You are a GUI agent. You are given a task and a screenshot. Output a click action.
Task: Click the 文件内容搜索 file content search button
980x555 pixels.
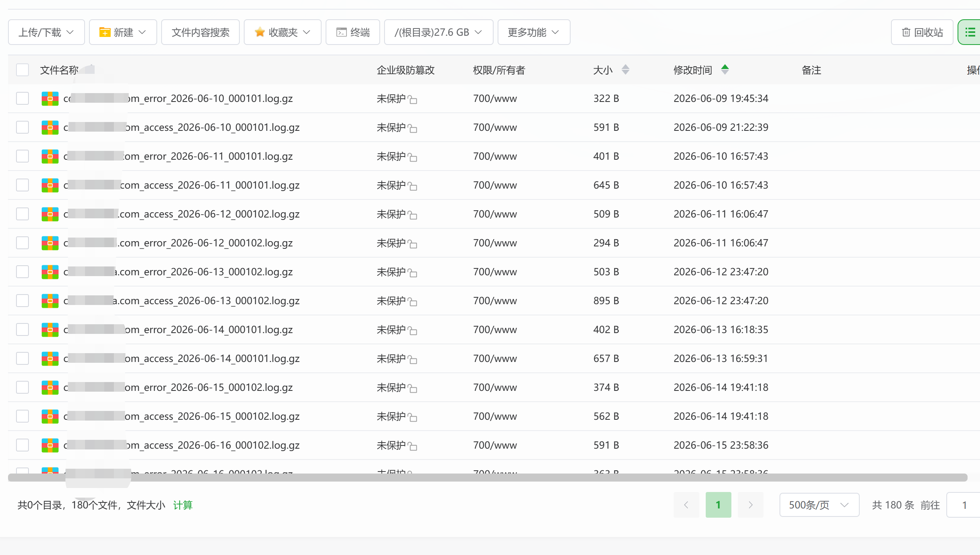click(x=200, y=32)
